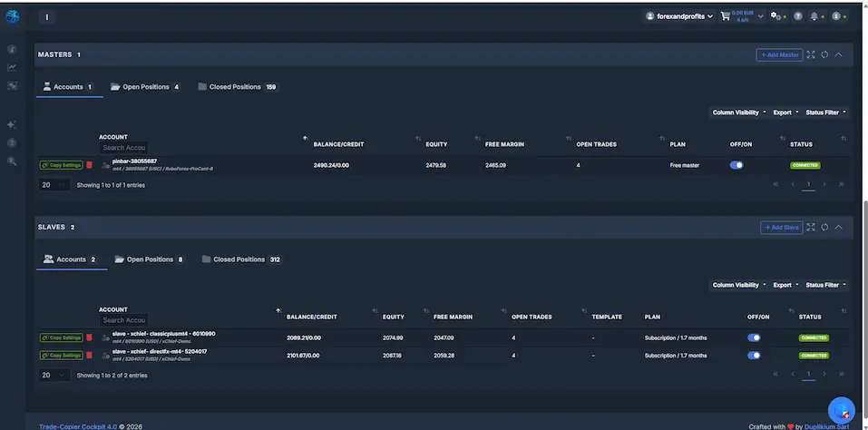Expand the Masters panel to fullscreen
The image size is (868, 430).
(811, 54)
